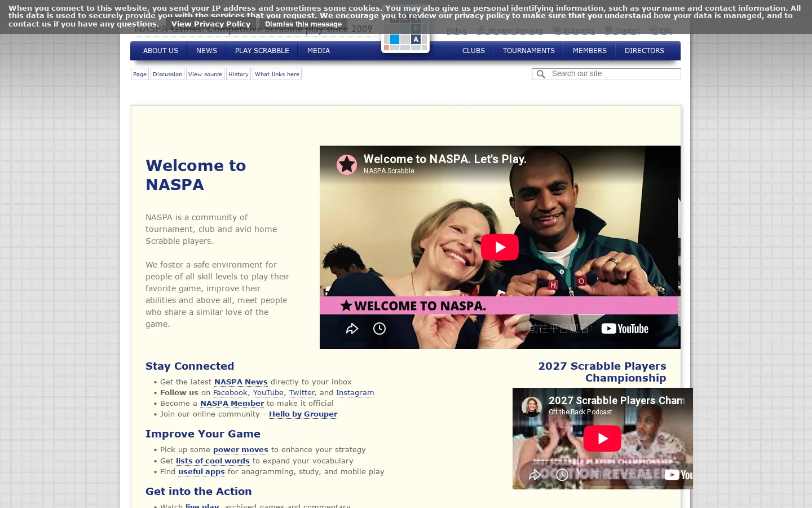Open the TOURNAMENTS menu

point(529,51)
